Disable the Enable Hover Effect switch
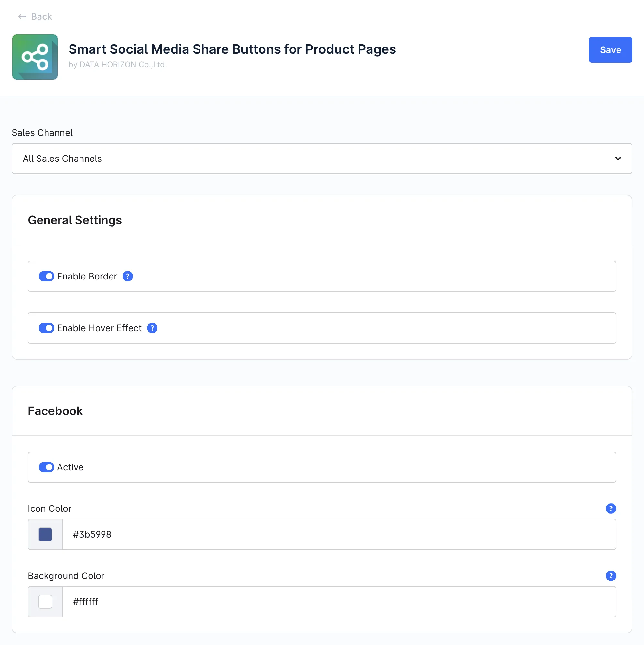The height and width of the screenshot is (645, 644). [x=46, y=328]
